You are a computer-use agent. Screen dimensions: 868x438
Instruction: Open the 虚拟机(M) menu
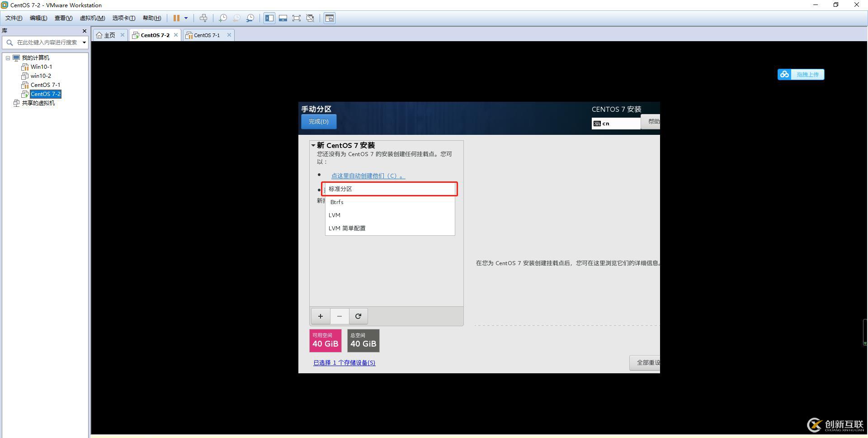point(92,18)
